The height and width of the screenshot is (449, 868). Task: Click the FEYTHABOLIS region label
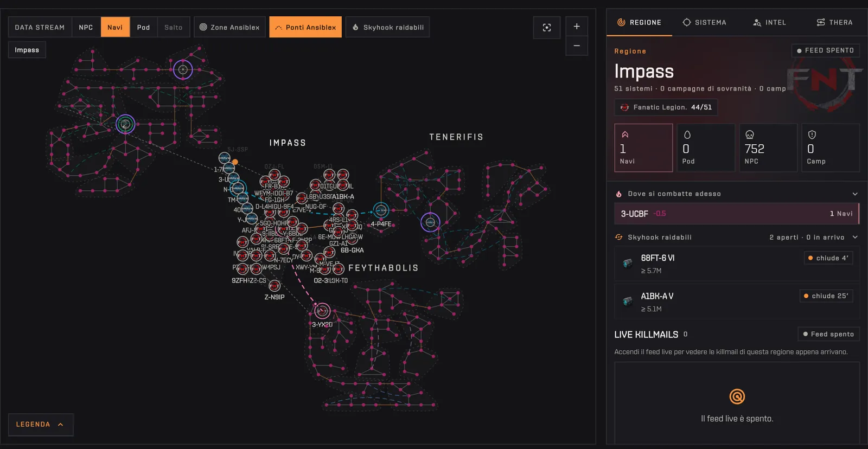pyautogui.click(x=383, y=268)
